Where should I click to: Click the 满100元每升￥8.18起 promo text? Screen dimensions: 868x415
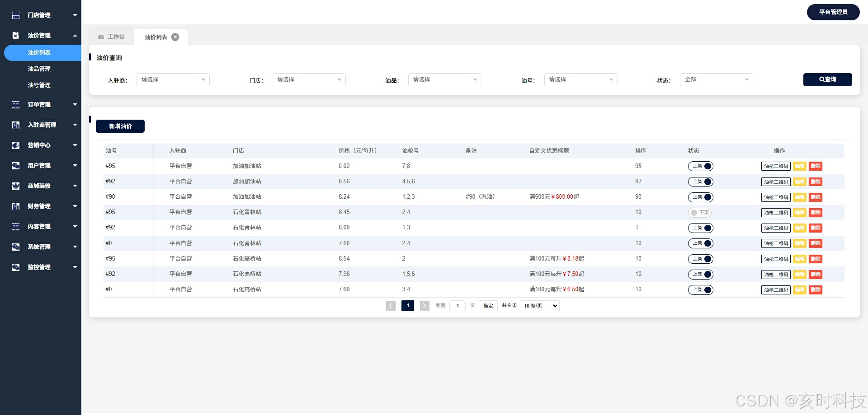pos(557,259)
